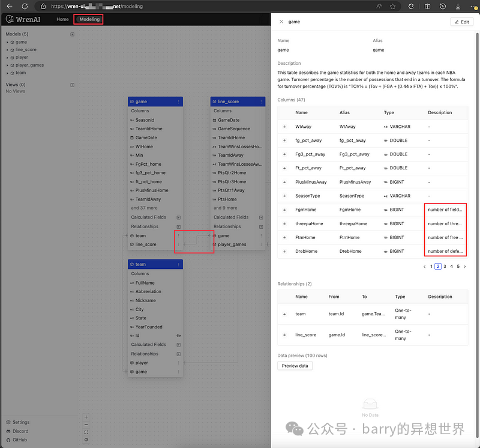The image size is (480, 448).
Task: Go to columns page 3
Action: pos(445,266)
